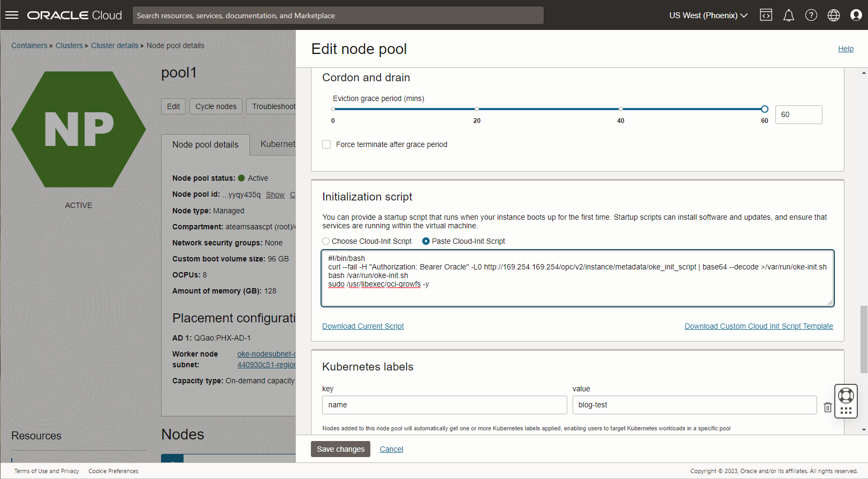Open the language globe icon

[x=834, y=15]
